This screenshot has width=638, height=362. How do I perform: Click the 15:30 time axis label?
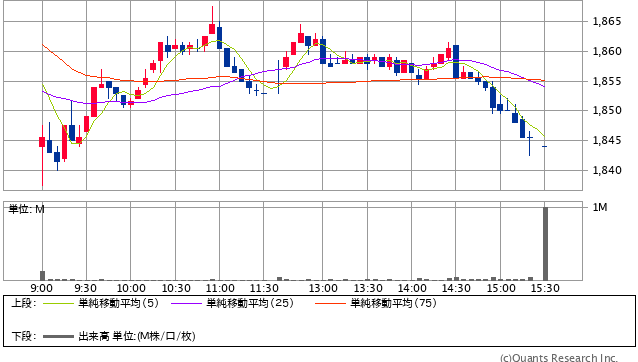pos(545,288)
